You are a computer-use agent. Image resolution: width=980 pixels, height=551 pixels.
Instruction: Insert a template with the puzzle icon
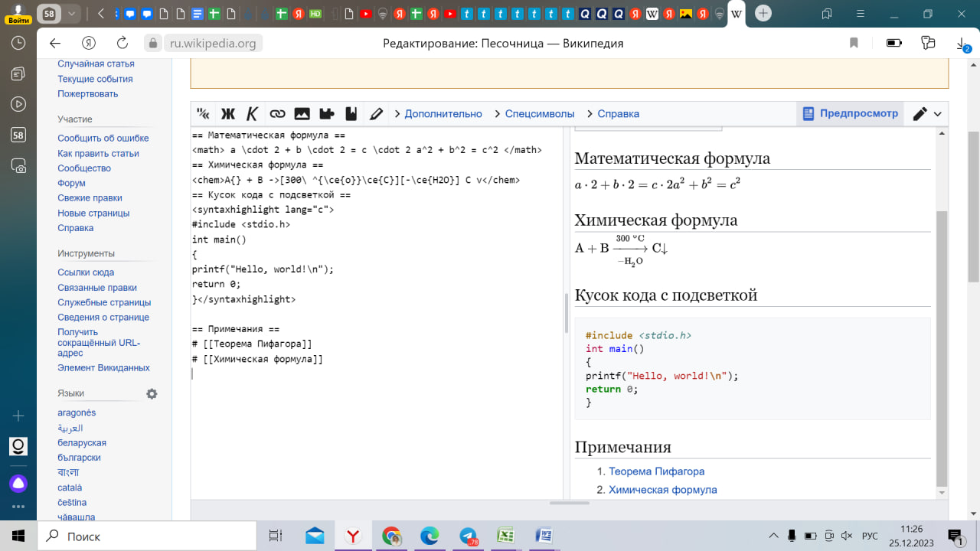click(x=327, y=114)
